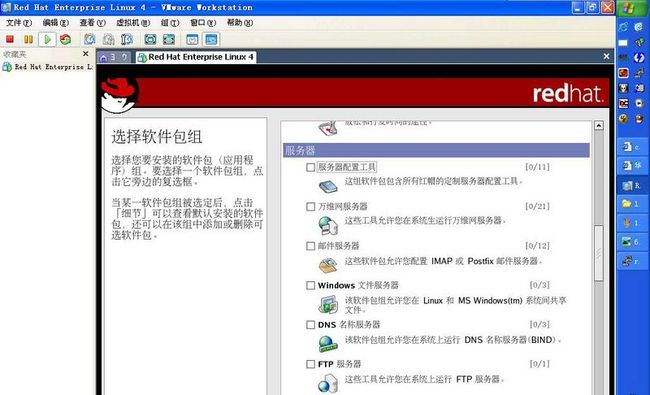Minimize the VMware Workstation window
Screen dimensions: 650x395
tap(578, 7)
